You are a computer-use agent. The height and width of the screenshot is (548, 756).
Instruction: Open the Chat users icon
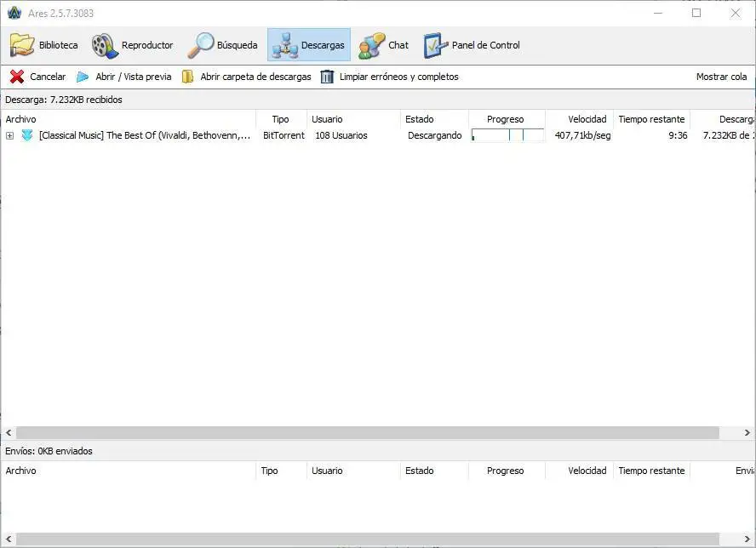click(x=371, y=45)
